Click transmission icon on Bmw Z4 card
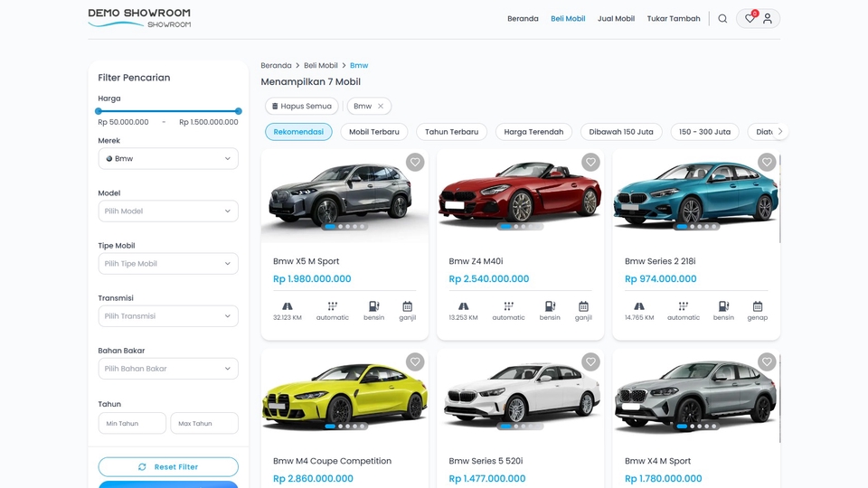Image resolution: width=868 pixels, height=488 pixels. coord(508,306)
